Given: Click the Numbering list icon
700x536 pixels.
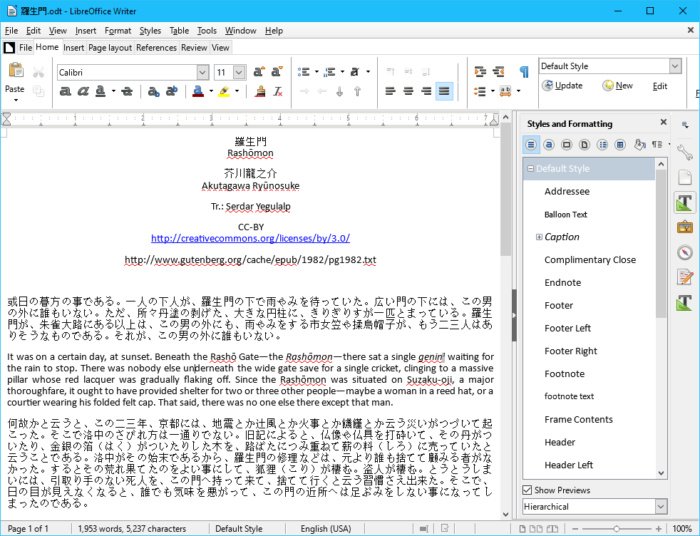Looking at the screenshot, I should coord(330,72).
